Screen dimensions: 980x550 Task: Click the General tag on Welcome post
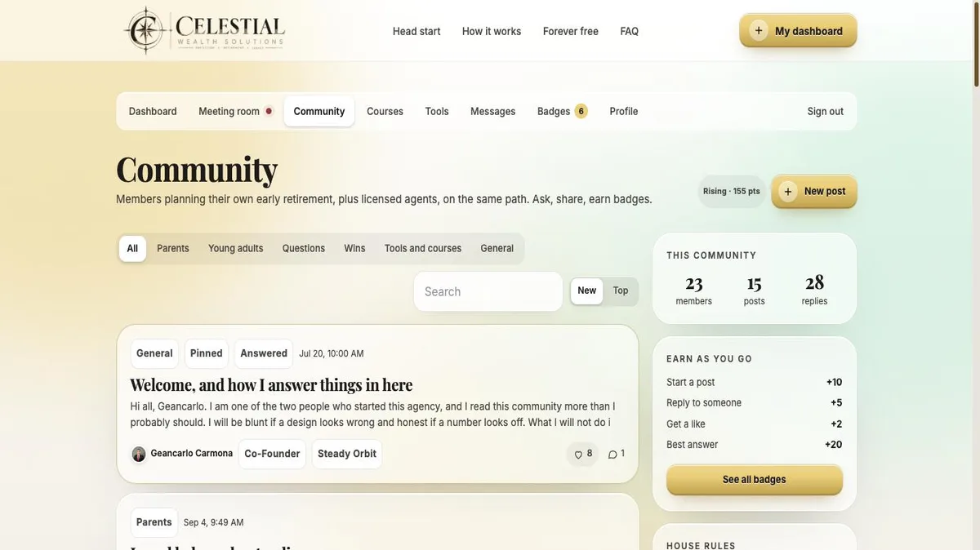coord(154,353)
